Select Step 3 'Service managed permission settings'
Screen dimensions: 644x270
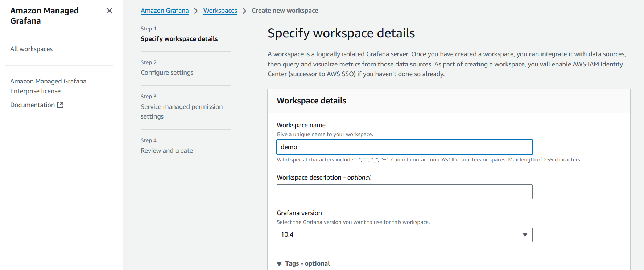(182, 111)
